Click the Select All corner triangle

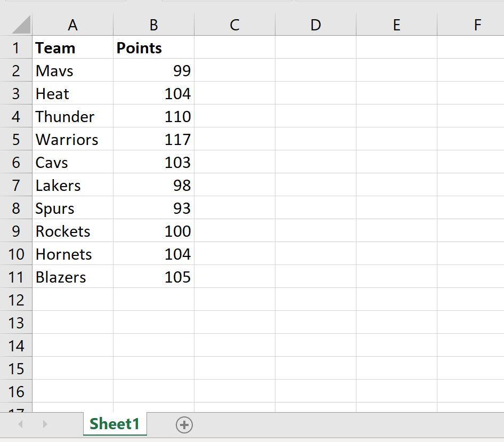pyautogui.click(x=21, y=25)
